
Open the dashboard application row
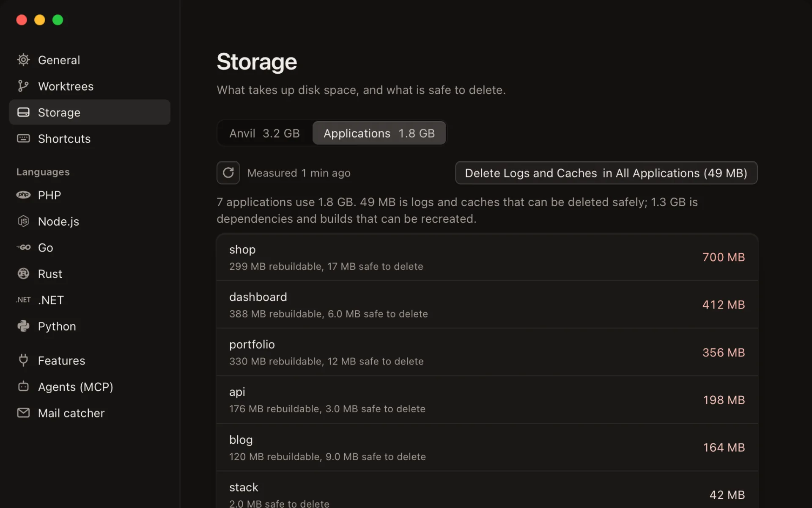point(487,305)
